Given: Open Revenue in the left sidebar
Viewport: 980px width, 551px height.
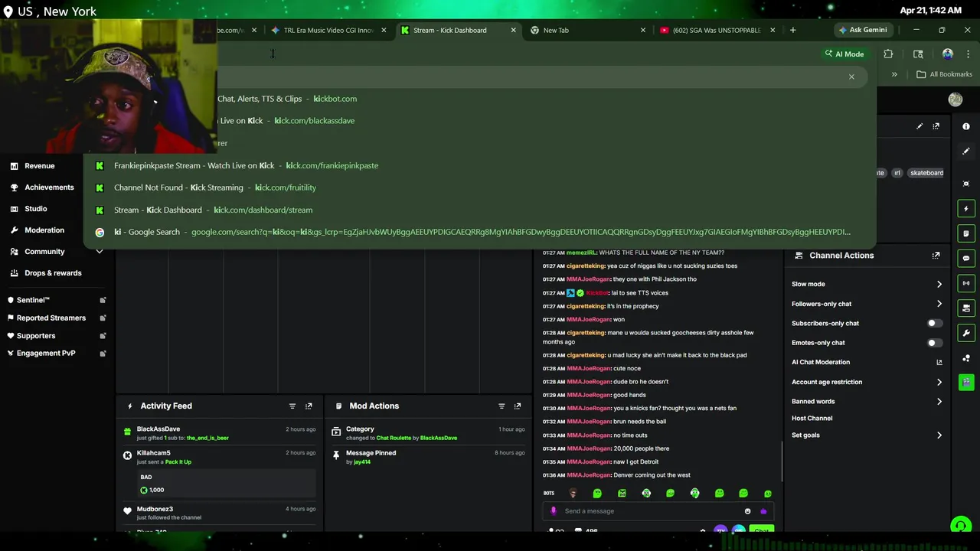Looking at the screenshot, I should (x=39, y=166).
